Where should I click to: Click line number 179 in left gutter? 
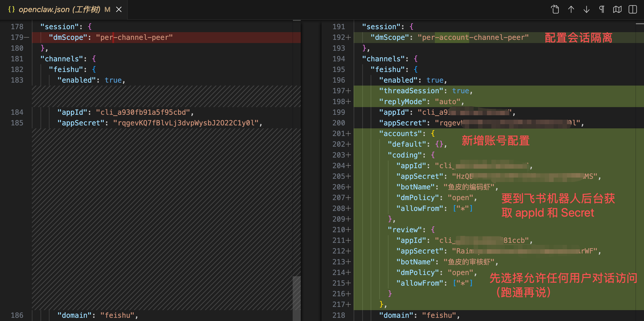pyautogui.click(x=17, y=37)
